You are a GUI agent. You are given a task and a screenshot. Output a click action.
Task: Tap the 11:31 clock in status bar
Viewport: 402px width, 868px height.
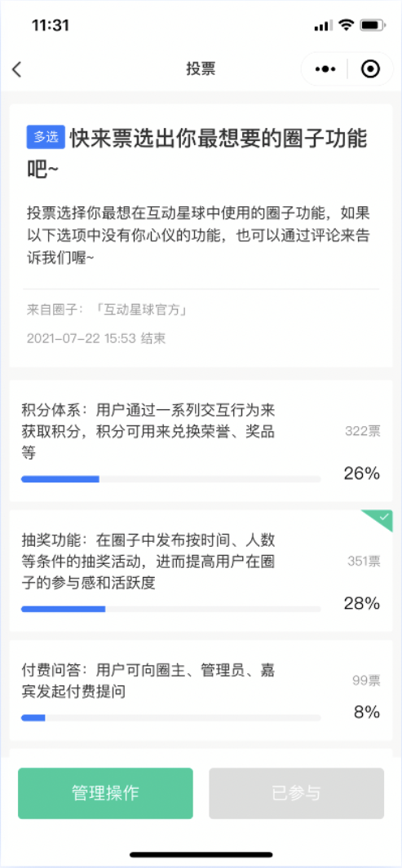point(50,25)
